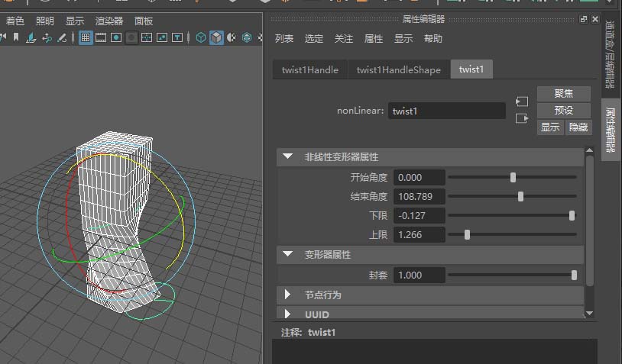
Task: Open the 照明 viewport menu
Action: point(45,21)
